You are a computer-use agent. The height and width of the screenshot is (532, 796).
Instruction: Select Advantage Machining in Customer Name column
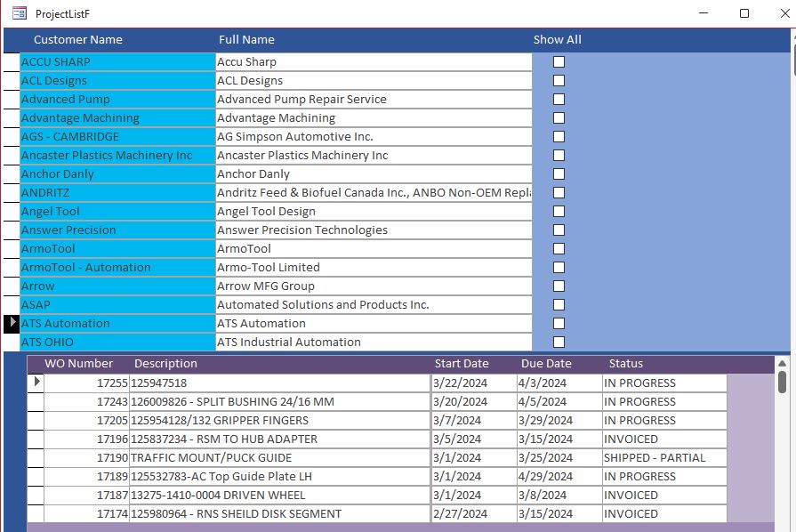coord(117,117)
